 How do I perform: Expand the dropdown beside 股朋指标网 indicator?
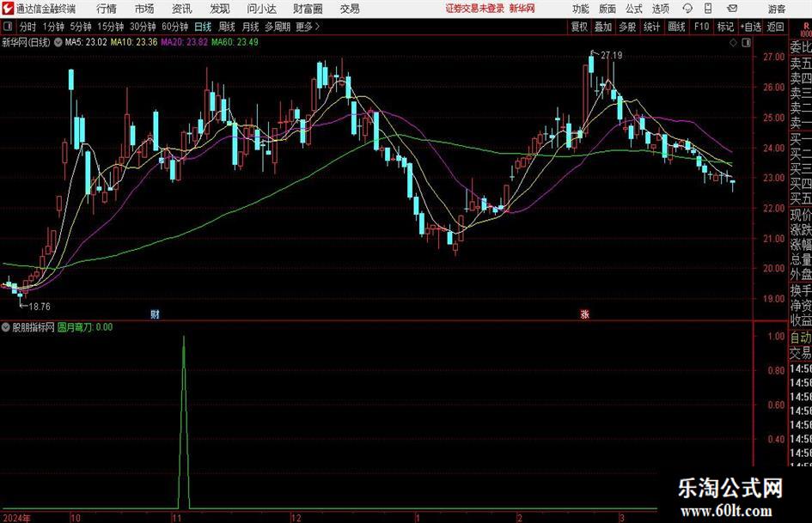[x=6, y=327]
